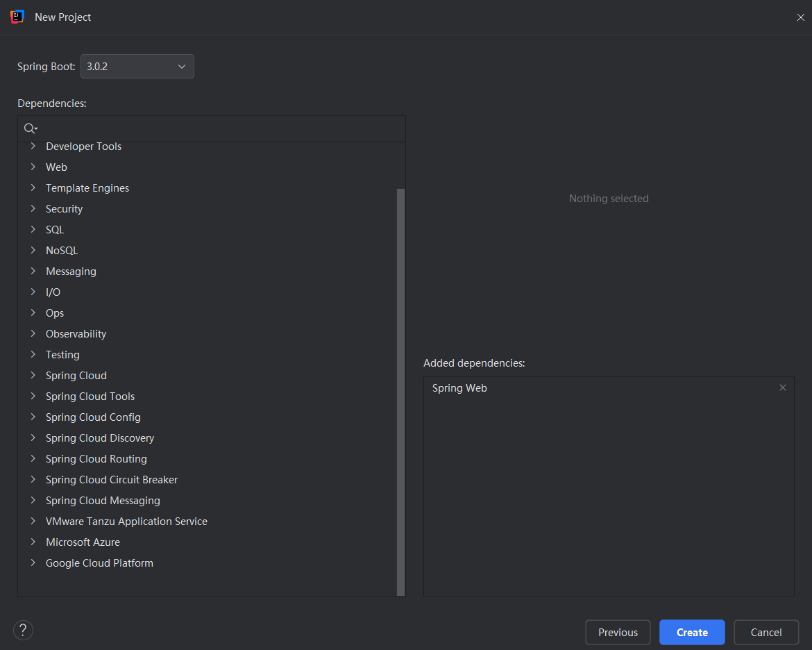Close the New Project dialog

[x=801, y=17]
